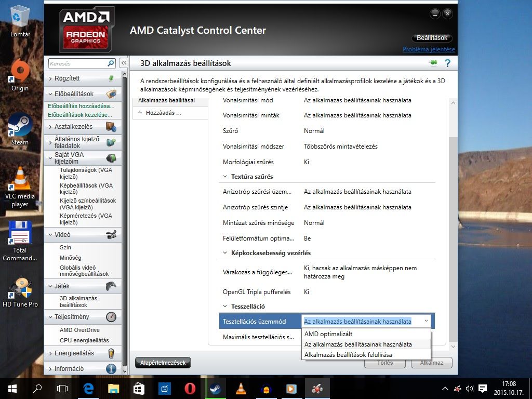The image size is (532, 399).
Task: Click the Beállítások button at top right
Action: point(432,38)
